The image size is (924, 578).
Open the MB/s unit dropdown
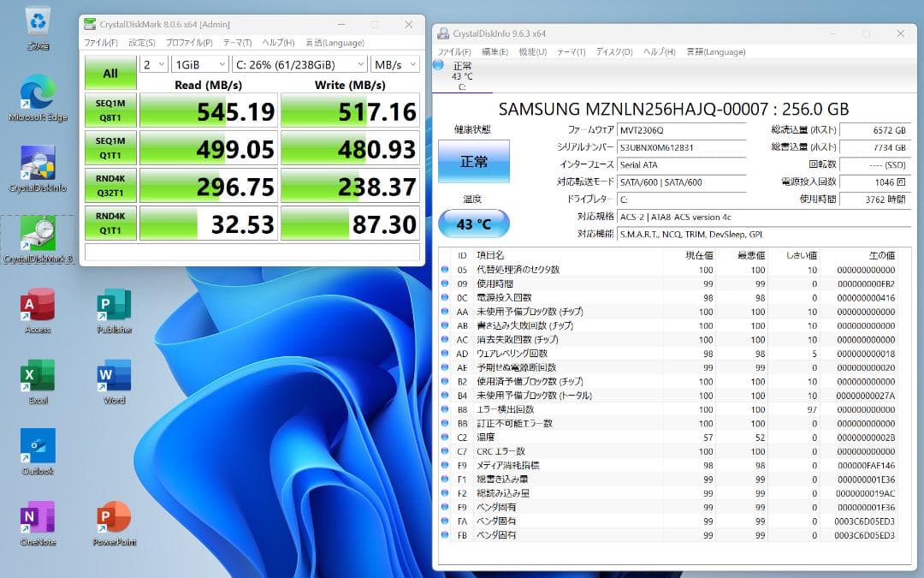click(x=394, y=63)
